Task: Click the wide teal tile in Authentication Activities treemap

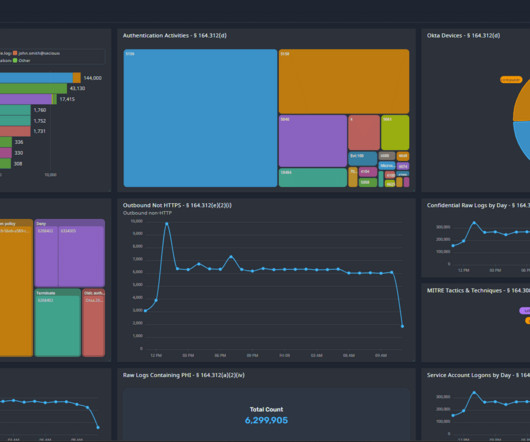Action: point(313,178)
